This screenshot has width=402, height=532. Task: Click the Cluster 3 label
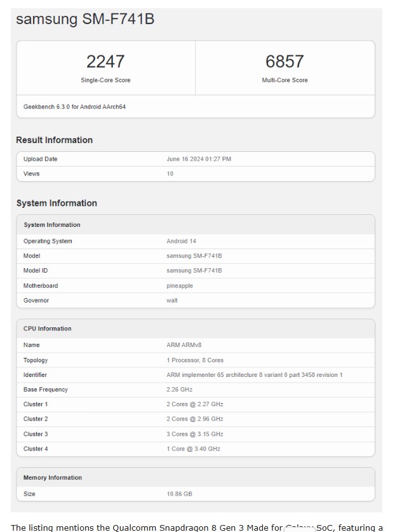click(36, 434)
